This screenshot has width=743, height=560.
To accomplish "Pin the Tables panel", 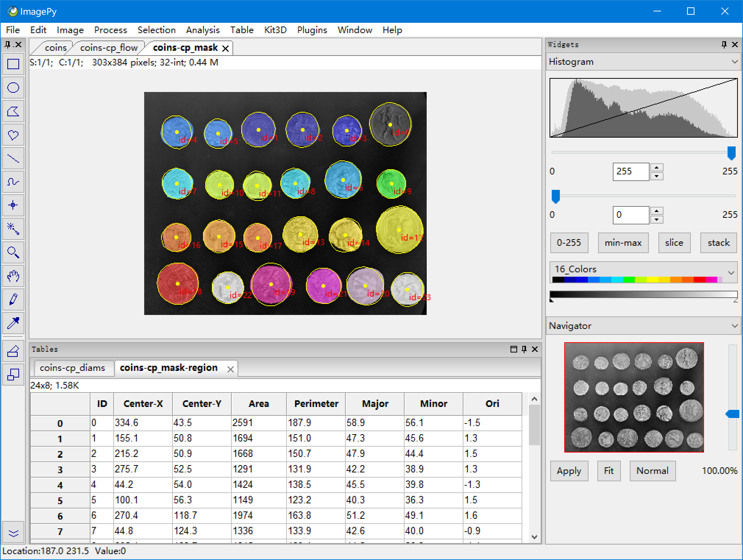I will point(524,349).
